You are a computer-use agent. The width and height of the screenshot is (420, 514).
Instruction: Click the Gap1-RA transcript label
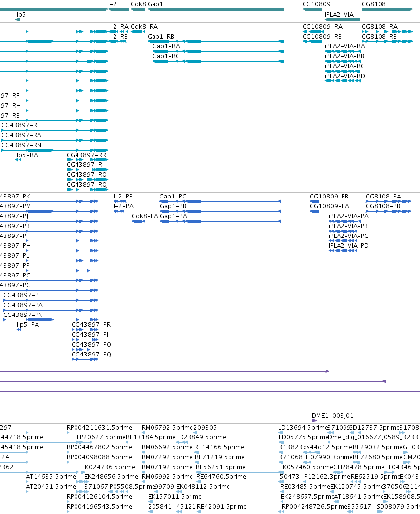(x=166, y=46)
